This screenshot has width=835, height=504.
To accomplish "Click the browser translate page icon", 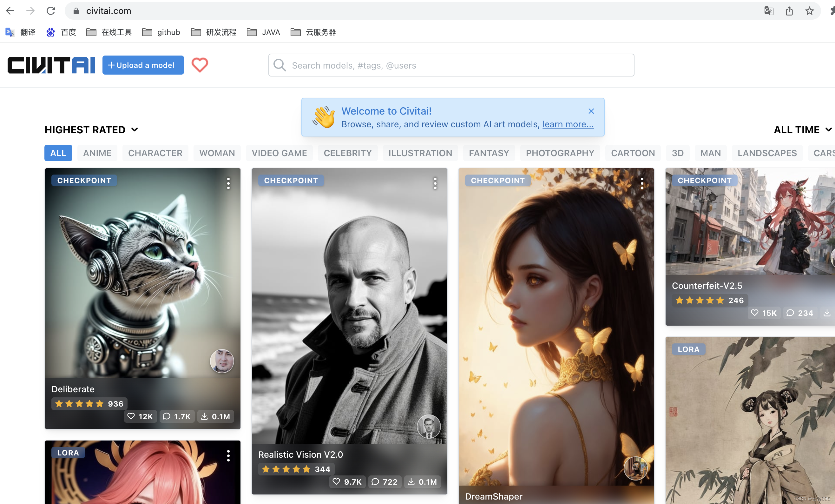I will click(x=769, y=11).
